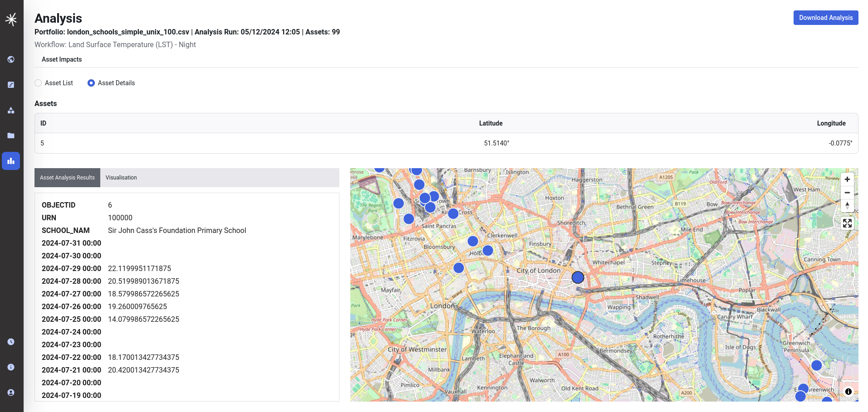
Task: Click the 2024-07-25 value 14.079986572265625
Action: 143,319
